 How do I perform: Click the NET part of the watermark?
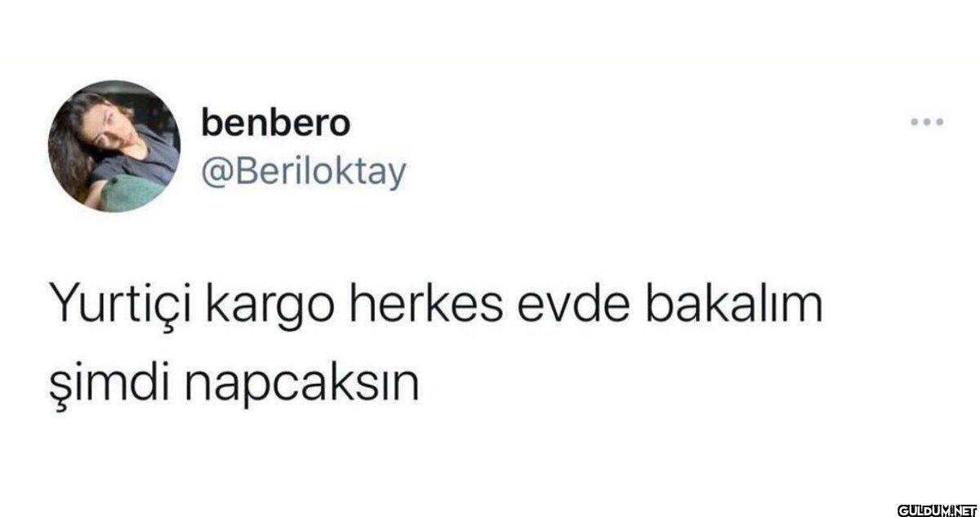[x=964, y=508]
